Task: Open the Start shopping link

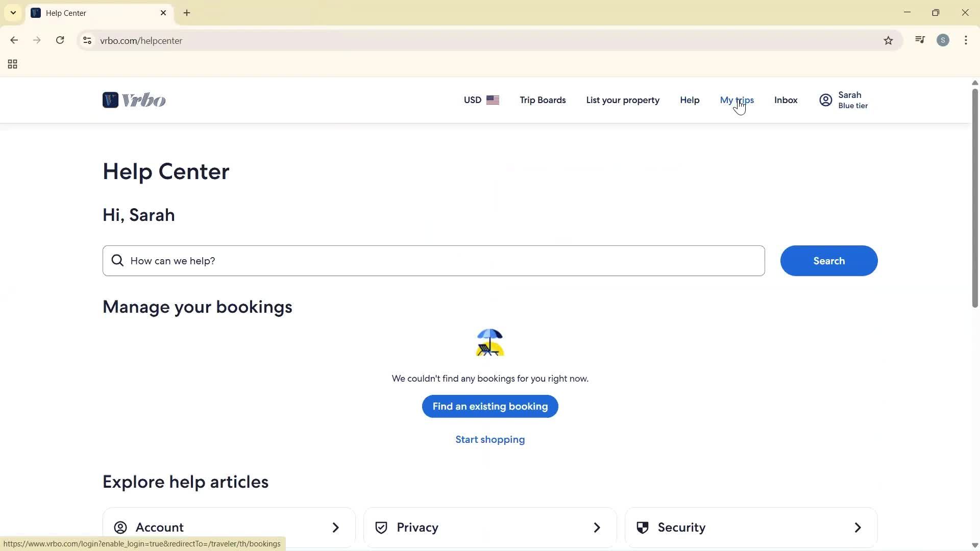Action: tap(489, 439)
